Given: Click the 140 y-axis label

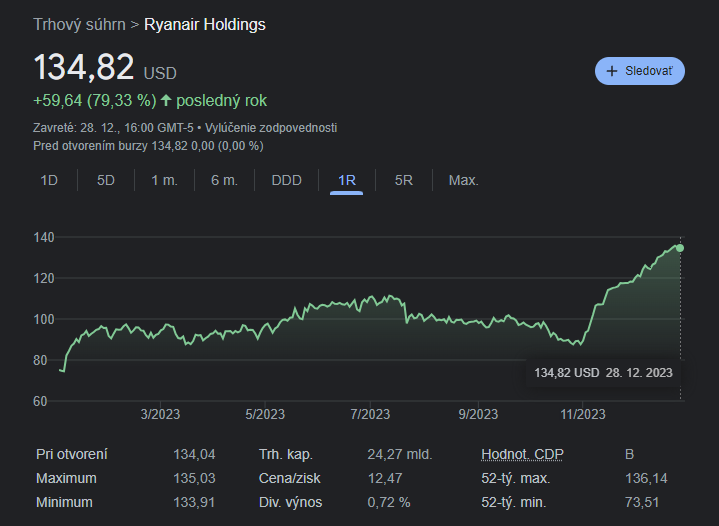Looking at the screenshot, I should (x=44, y=238).
